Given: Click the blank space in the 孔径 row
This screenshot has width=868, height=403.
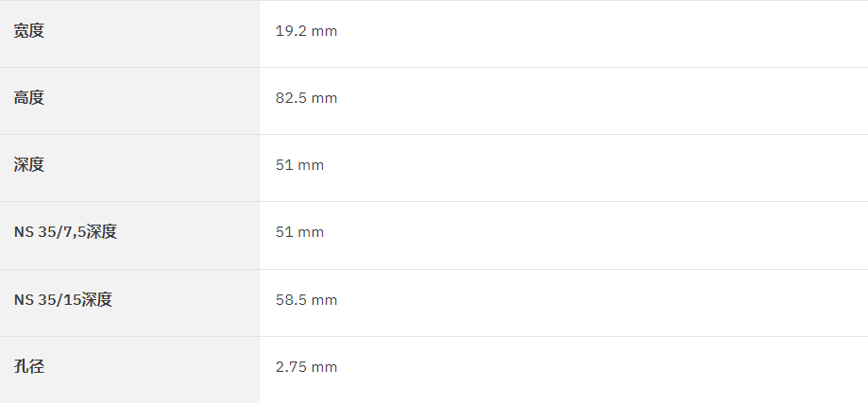Looking at the screenshot, I should (x=603, y=370).
